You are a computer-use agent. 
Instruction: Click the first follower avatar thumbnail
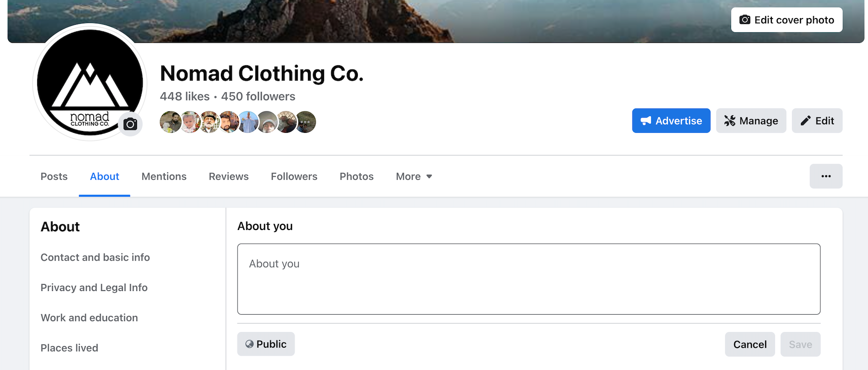pyautogui.click(x=169, y=122)
